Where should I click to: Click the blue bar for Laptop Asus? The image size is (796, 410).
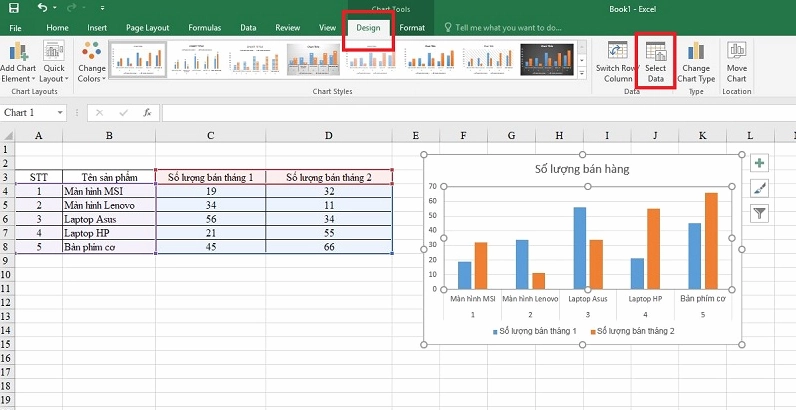(580, 248)
